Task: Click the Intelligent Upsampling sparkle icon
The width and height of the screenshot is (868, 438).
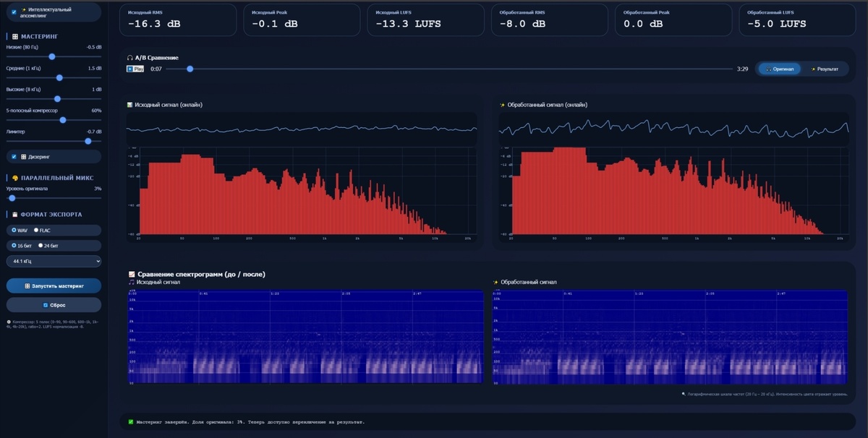Action: coord(25,9)
